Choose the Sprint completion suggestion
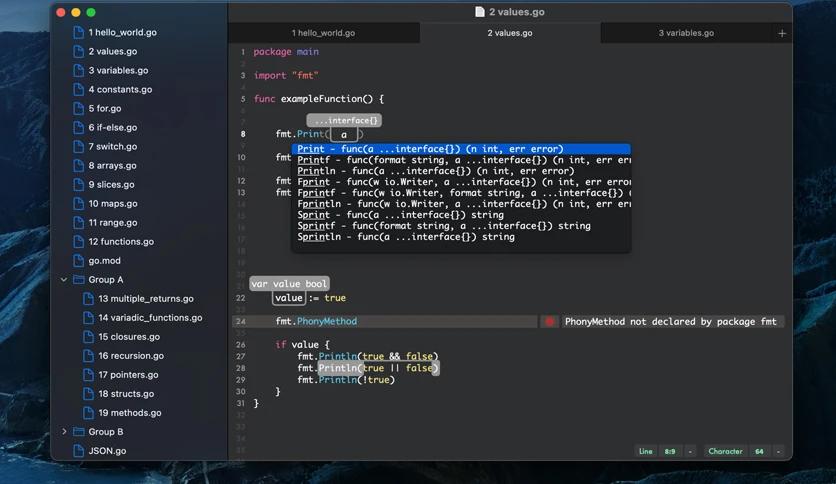The image size is (836, 484). coord(461,215)
